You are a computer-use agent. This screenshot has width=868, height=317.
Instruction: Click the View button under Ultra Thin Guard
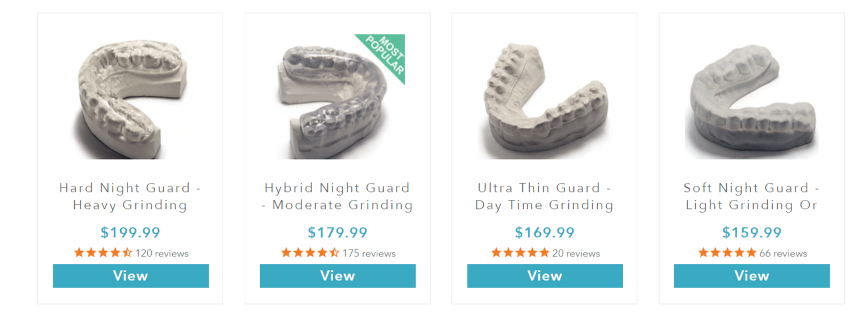coord(545,276)
